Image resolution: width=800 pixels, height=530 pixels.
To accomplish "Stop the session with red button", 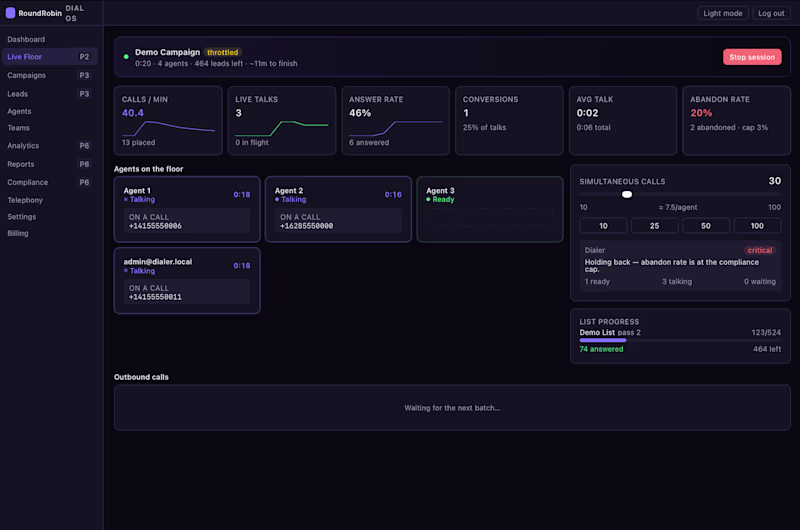I will click(x=752, y=57).
